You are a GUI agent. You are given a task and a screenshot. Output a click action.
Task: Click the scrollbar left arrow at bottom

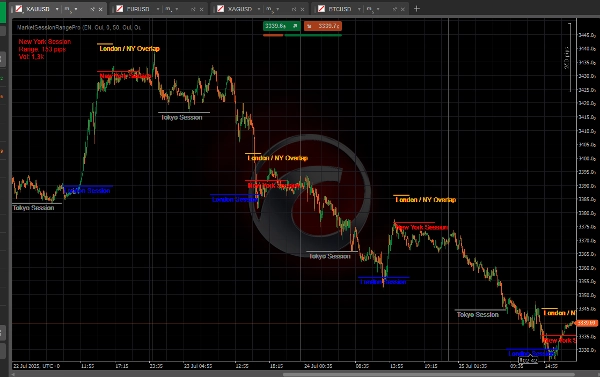14,375
